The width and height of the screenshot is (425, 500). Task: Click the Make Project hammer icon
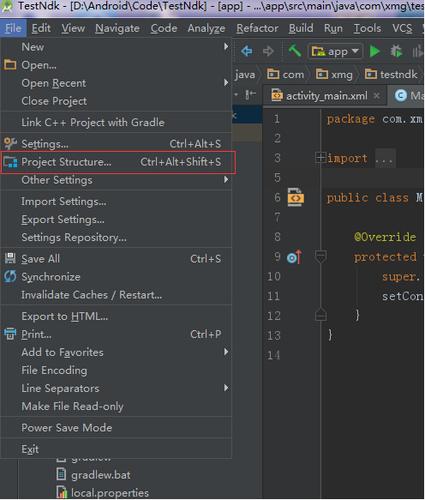pyautogui.click(x=295, y=51)
